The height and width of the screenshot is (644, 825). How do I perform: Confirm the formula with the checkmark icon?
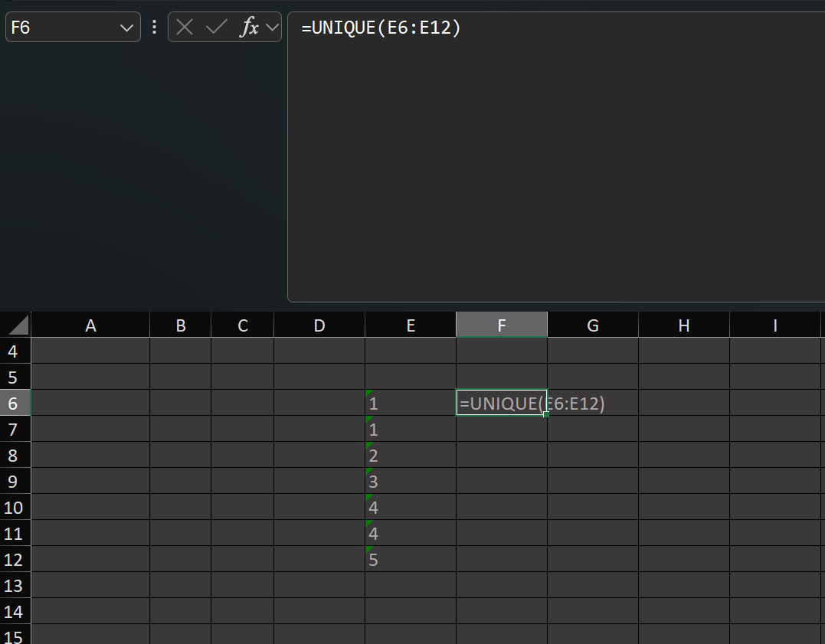point(216,27)
